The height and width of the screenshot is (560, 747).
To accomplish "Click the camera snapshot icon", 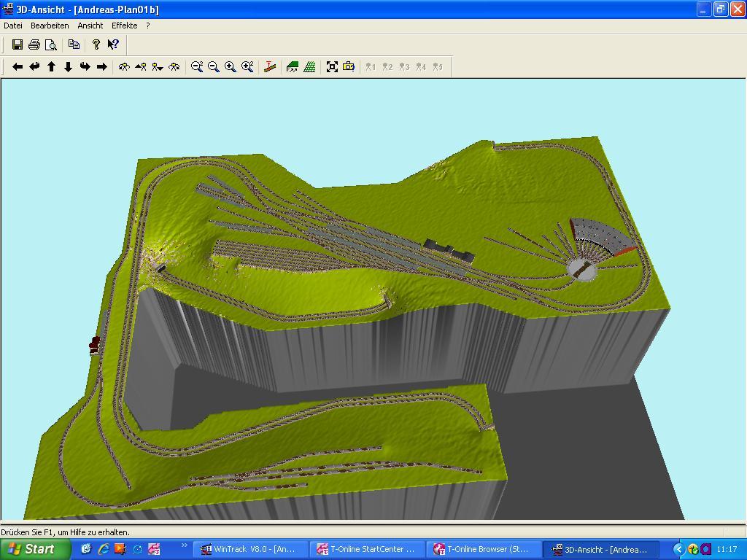I will [349, 67].
